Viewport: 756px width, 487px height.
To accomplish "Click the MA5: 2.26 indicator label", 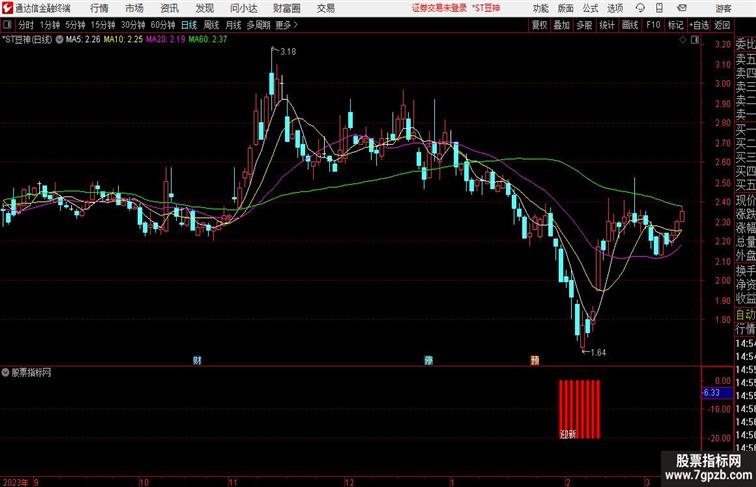I will click(83, 40).
